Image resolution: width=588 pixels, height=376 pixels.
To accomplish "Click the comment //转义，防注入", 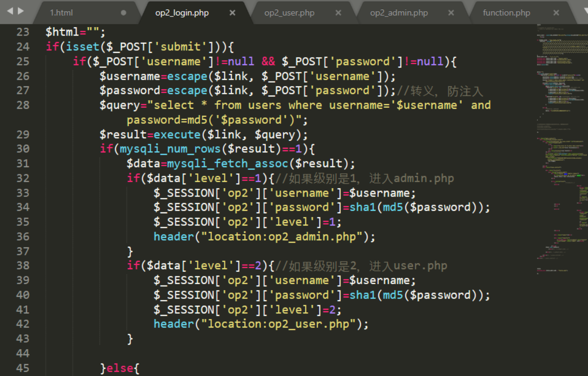I will click(440, 91).
